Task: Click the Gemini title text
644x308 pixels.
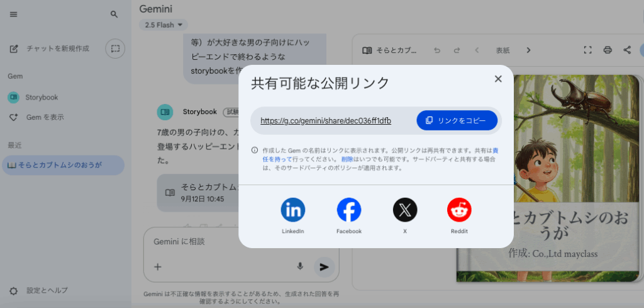Action: (156, 9)
